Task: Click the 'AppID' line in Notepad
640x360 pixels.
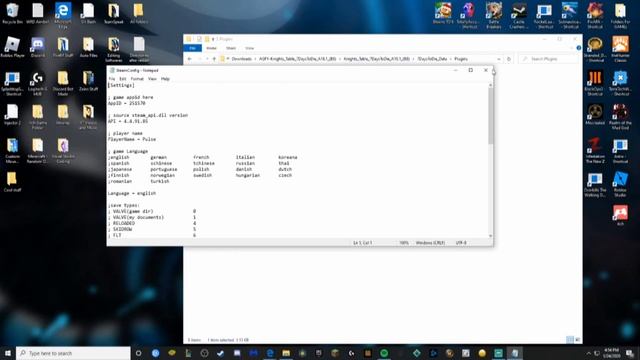Action: [127, 103]
